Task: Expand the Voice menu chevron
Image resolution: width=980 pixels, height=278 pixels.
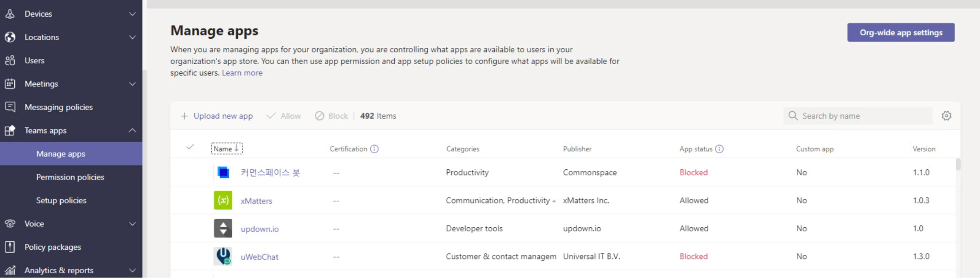Action: [x=133, y=224]
